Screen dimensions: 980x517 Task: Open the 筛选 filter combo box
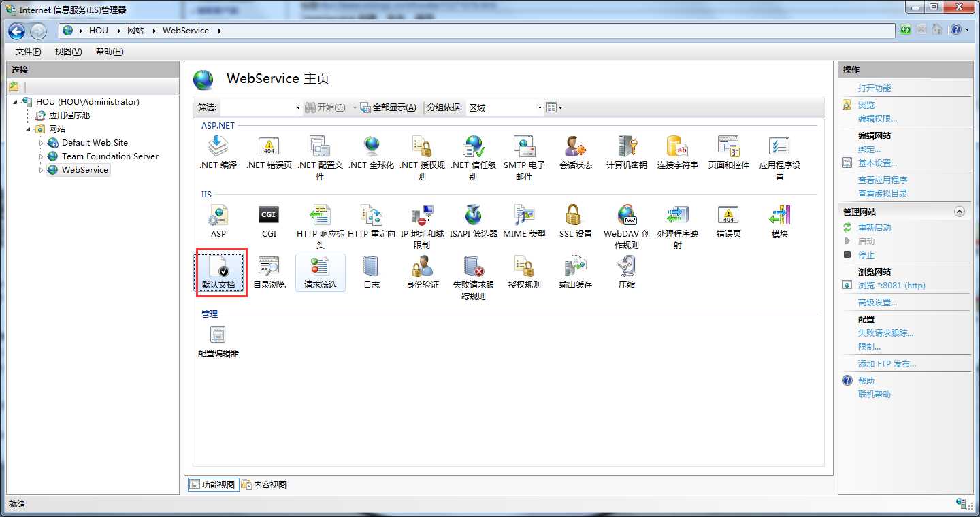click(261, 107)
